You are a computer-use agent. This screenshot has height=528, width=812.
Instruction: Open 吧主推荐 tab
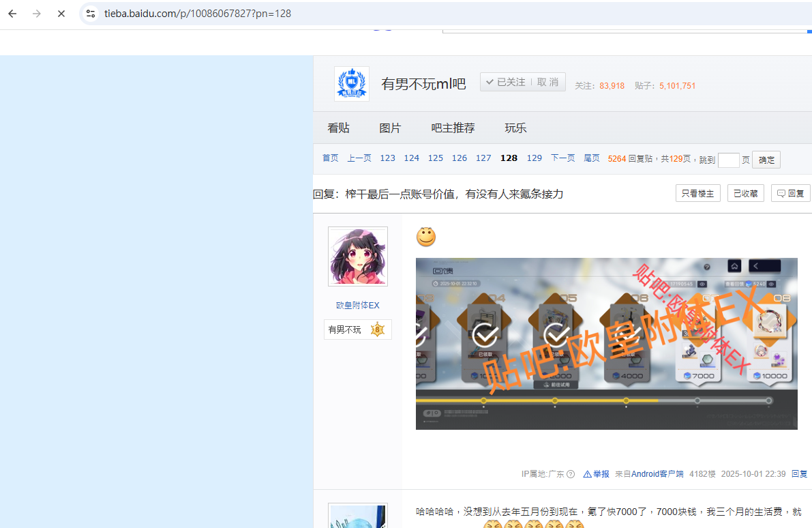click(x=453, y=128)
